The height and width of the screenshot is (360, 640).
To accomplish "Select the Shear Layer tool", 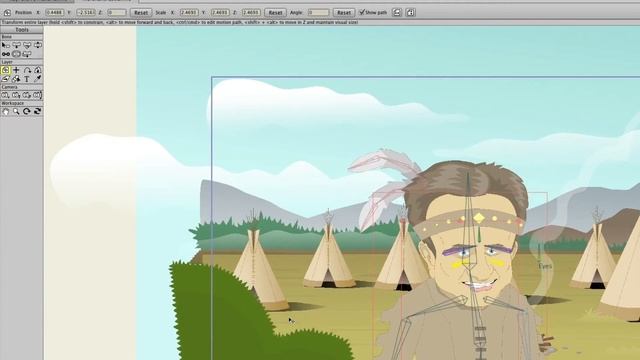I will (6, 79).
